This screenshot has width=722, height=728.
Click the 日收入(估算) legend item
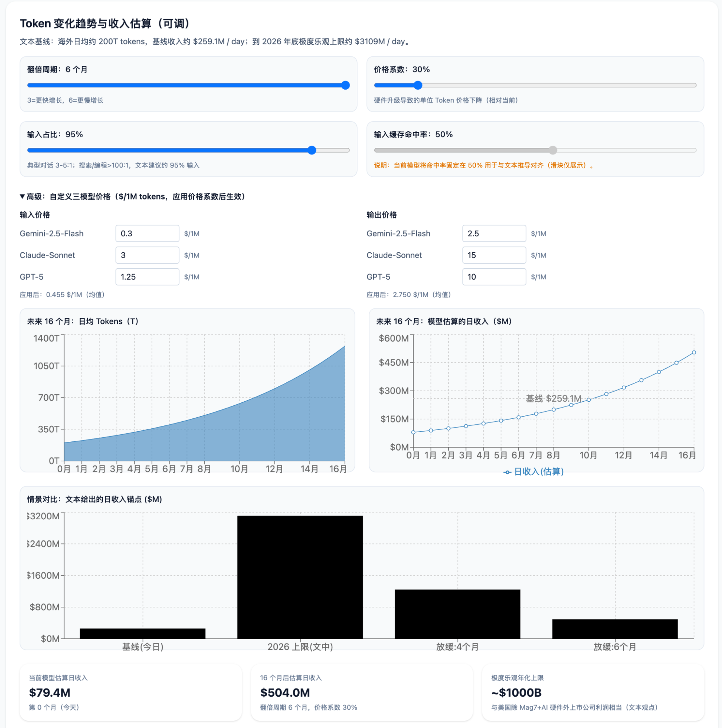point(534,472)
